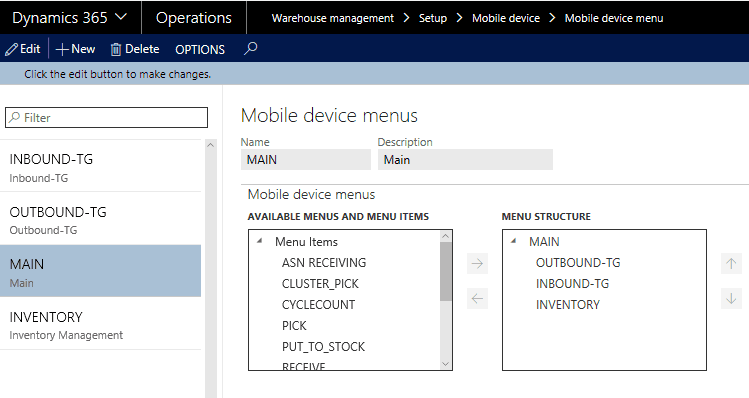Select CLUSTER_PICK menu item
Image resolution: width=749 pixels, height=398 pixels.
pos(320,284)
